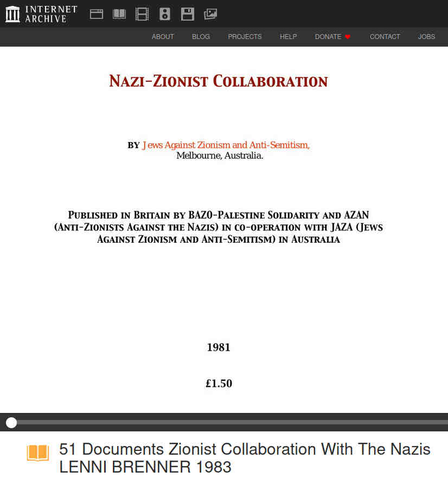Open the HELP page
Viewport: 448px width, 478px height.
288,37
